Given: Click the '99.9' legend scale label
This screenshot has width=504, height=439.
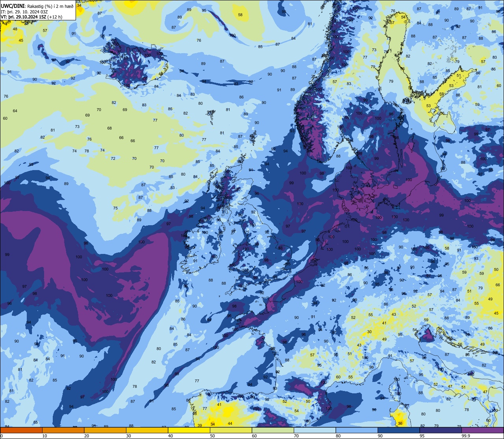Looking at the screenshot, I should click(x=466, y=436).
